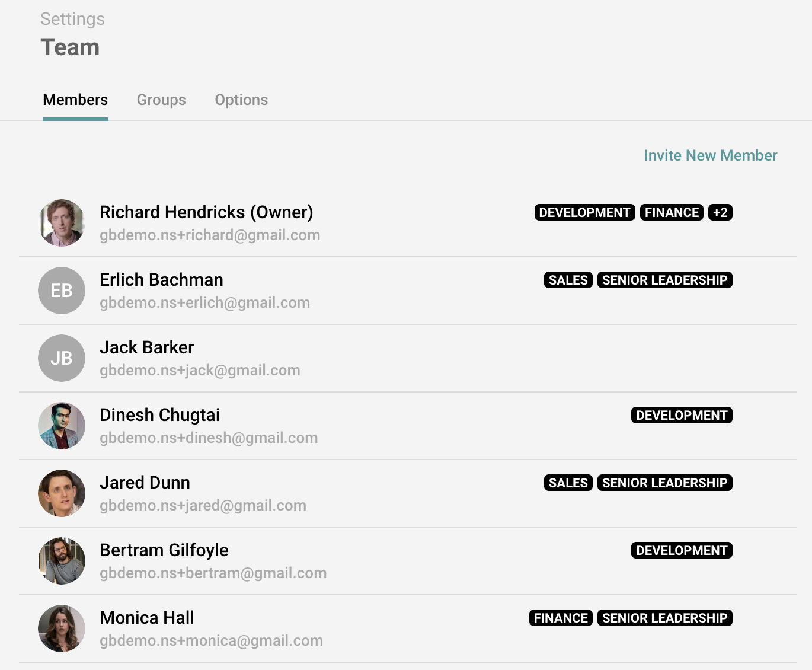Select Bertram Gilfoyle's profile photo

(x=62, y=561)
